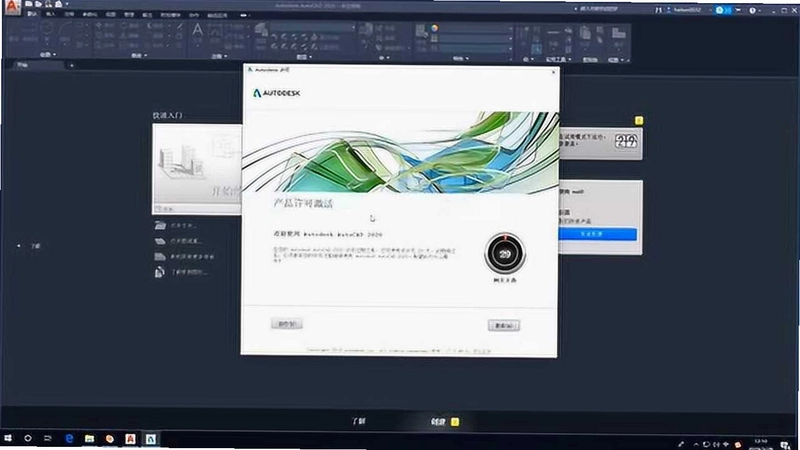Click the Paste icon in Clipboard panel
800x450 pixels.
tap(585, 33)
